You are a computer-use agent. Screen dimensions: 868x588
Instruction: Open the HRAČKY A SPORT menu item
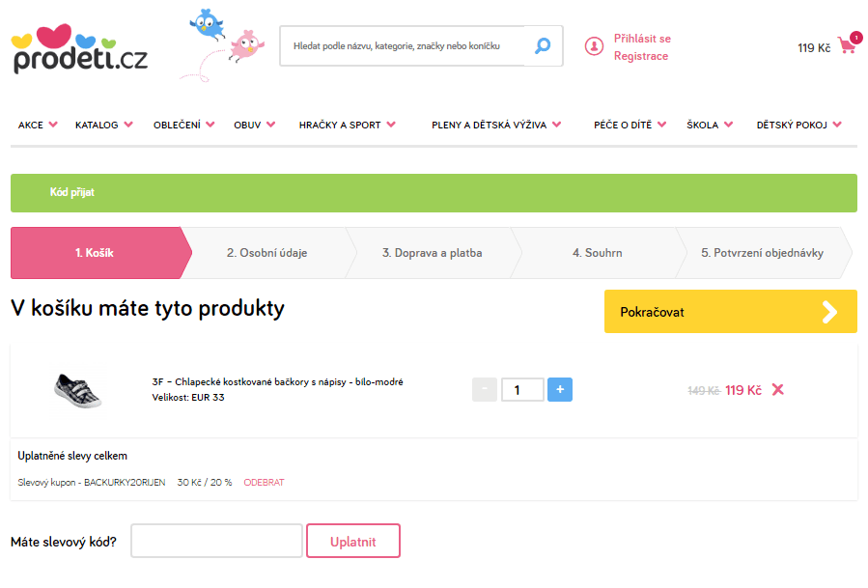point(340,126)
